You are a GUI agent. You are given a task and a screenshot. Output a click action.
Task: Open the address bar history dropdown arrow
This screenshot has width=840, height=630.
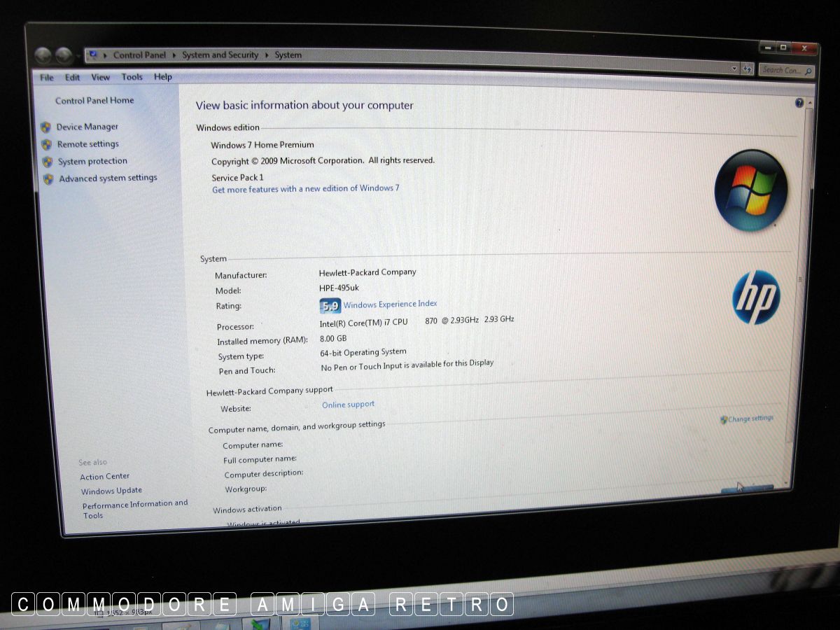[734, 69]
